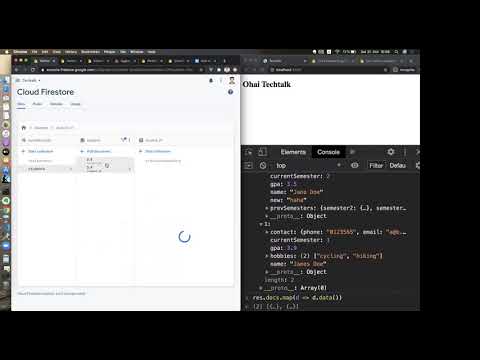Select the Rules tab in Cloud Firestore

(37, 104)
